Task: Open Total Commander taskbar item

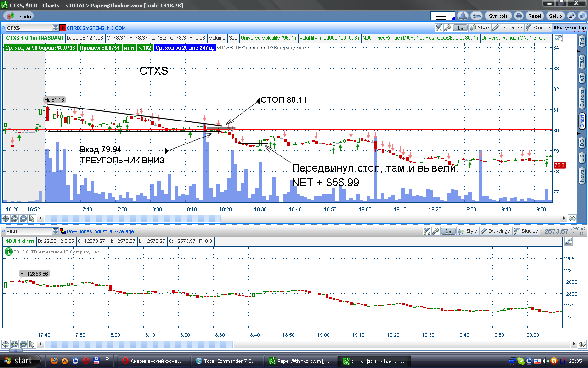Action: tap(227, 361)
